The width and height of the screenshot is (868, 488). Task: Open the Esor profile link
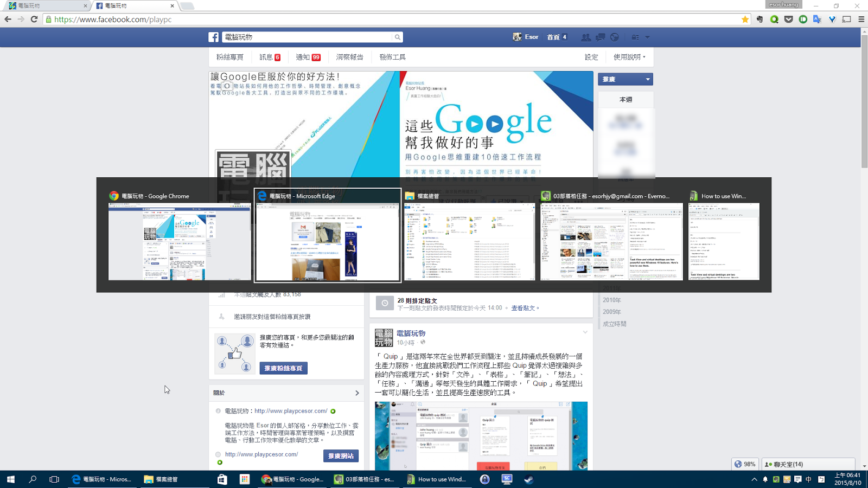click(x=526, y=37)
